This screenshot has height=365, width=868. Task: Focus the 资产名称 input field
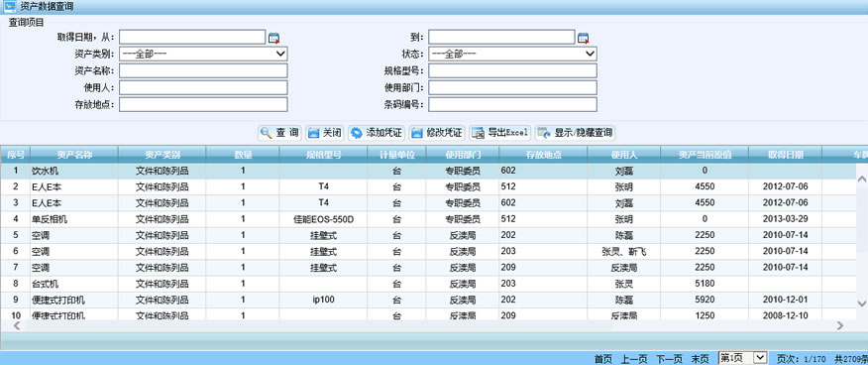tap(203, 70)
